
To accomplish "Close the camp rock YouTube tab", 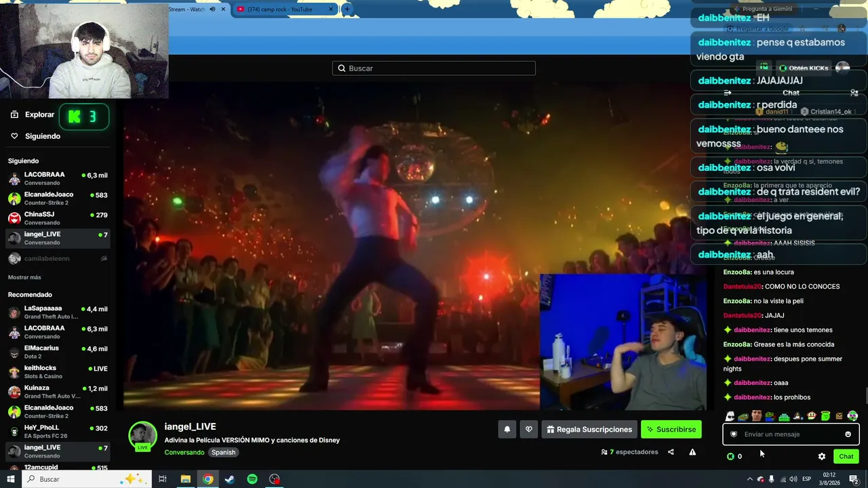I will coord(331,9).
